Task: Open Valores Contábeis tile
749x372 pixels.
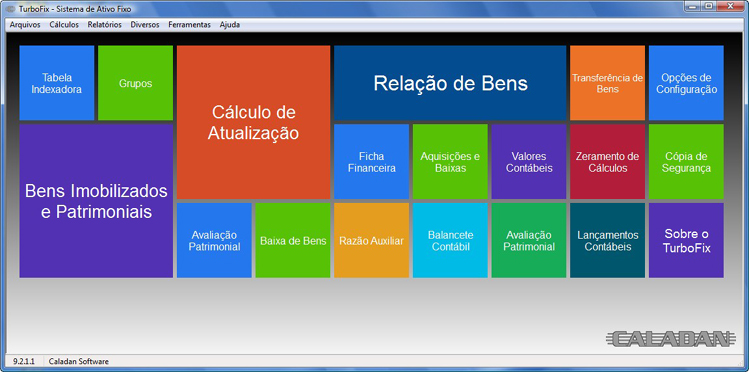Action: point(529,162)
